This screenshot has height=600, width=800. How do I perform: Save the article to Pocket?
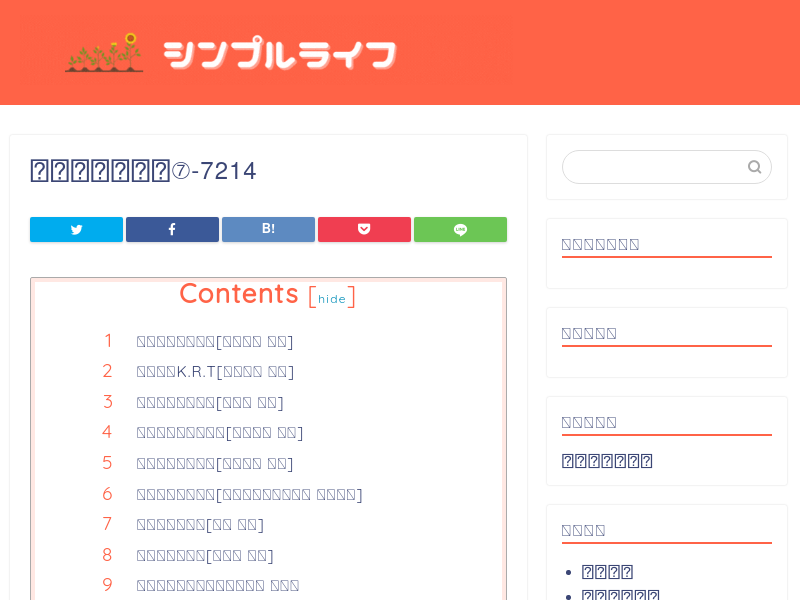tap(364, 229)
